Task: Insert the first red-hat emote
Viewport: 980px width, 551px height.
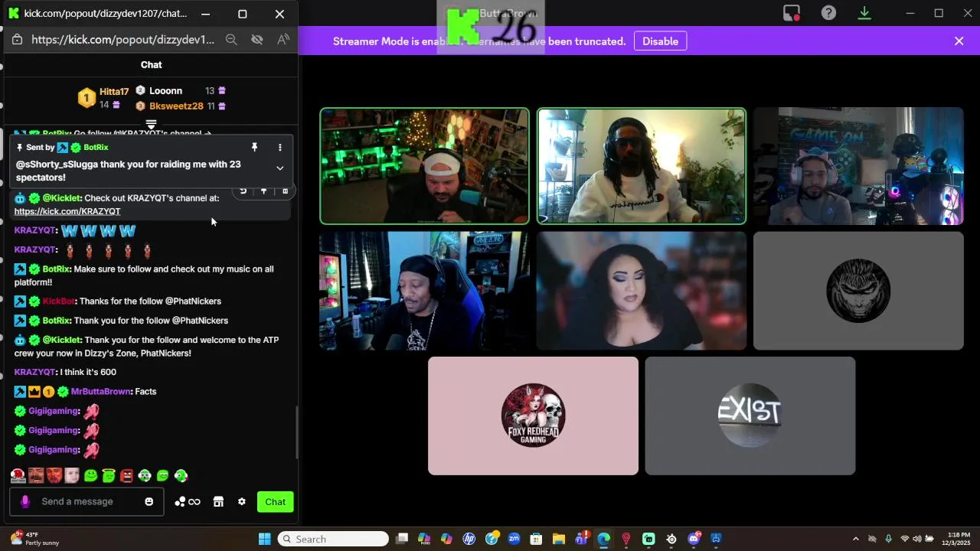Action: 18,475
